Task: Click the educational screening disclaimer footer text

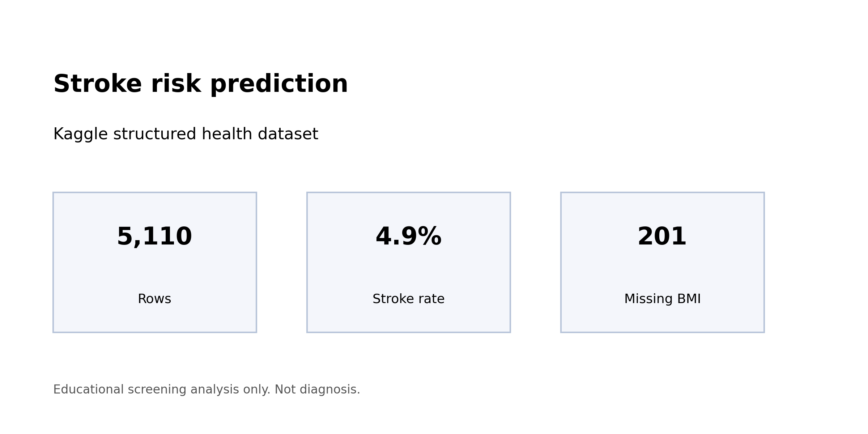Action: click(207, 390)
